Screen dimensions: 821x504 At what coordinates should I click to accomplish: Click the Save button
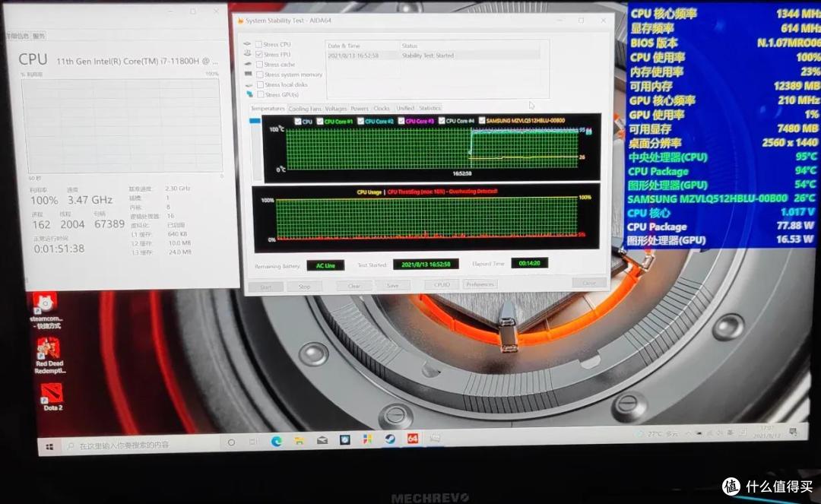pos(393,285)
